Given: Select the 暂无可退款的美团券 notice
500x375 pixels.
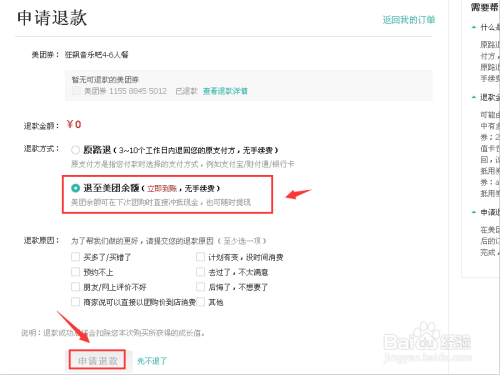Looking at the screenshot, I should [x=105, y=80].
